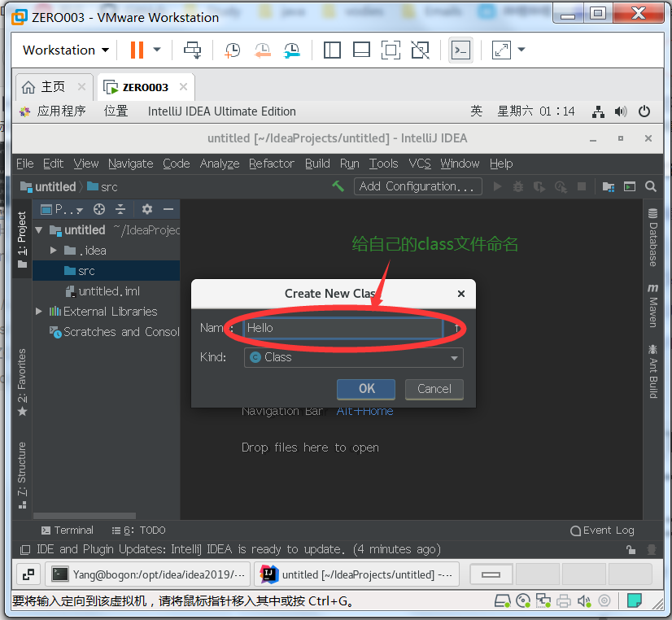Open the Build menu
The width and height of the screenshot is (672, 620).
pos(317,164)
